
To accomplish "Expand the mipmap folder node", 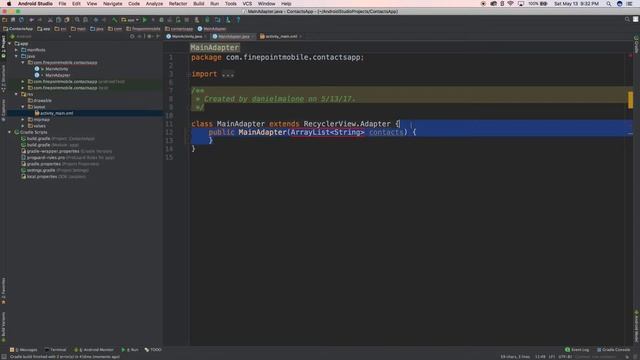I will coord(23,120).
